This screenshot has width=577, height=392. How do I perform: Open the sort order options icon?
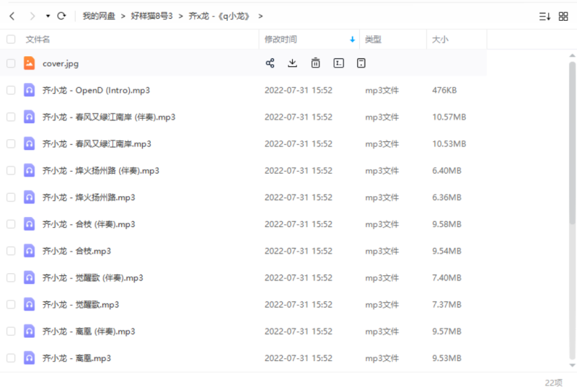click(x=545, y=16)
